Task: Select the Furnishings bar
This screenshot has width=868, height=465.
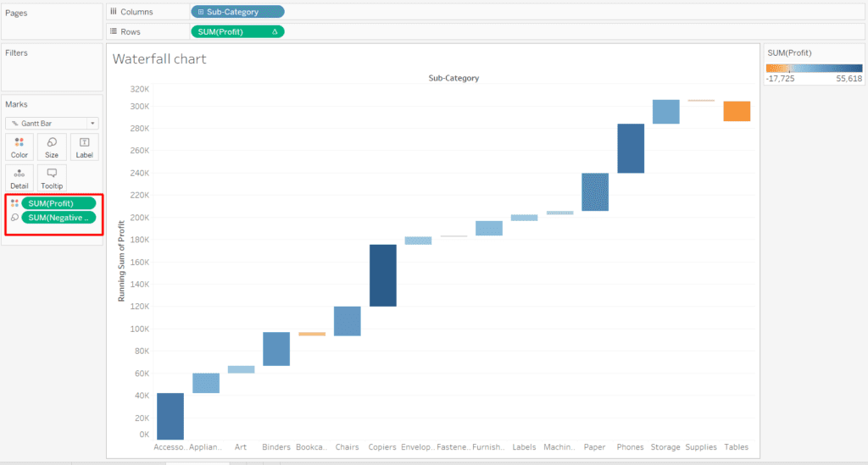Action: pyautogui.click(x=489, y=229)
